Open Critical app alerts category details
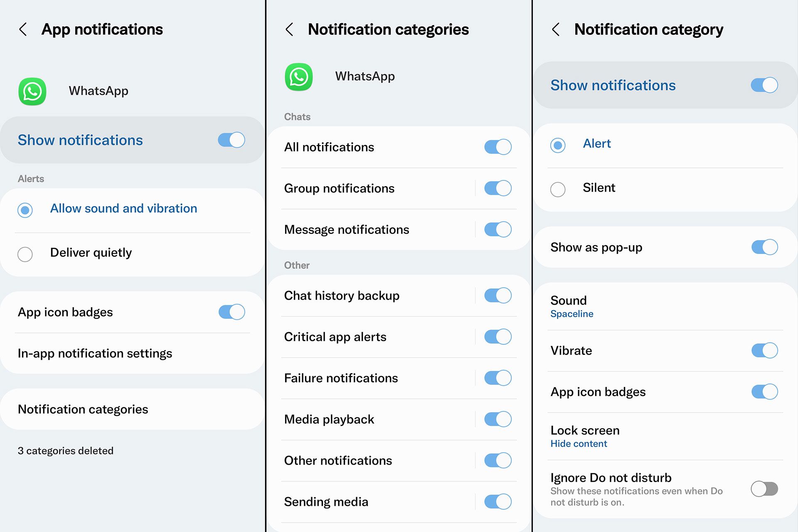 click(335, 337)
